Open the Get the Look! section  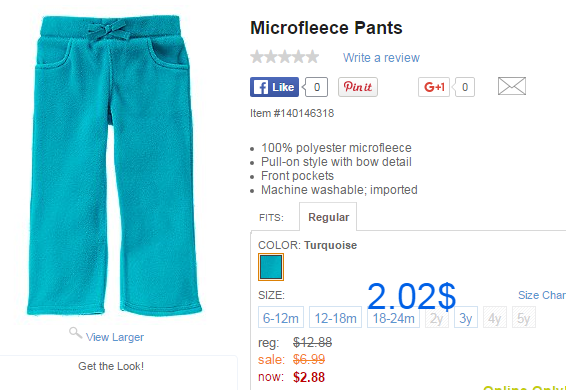click(111, 366)
